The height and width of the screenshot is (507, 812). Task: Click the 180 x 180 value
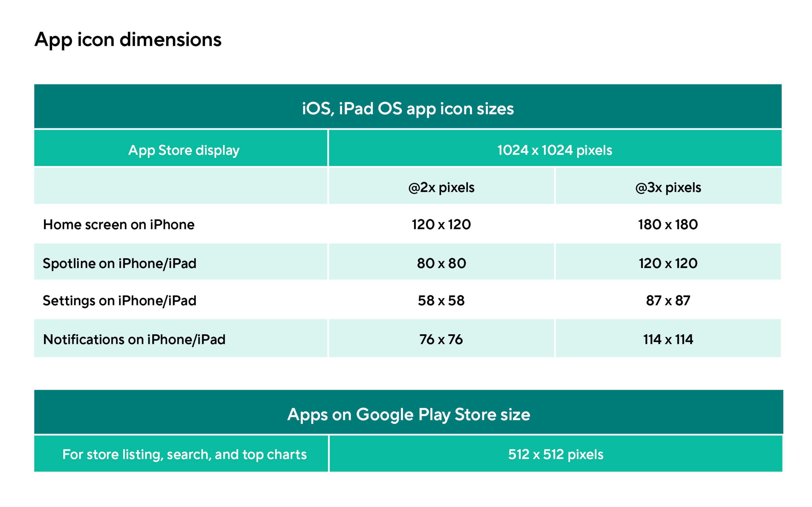pos(668,225)
